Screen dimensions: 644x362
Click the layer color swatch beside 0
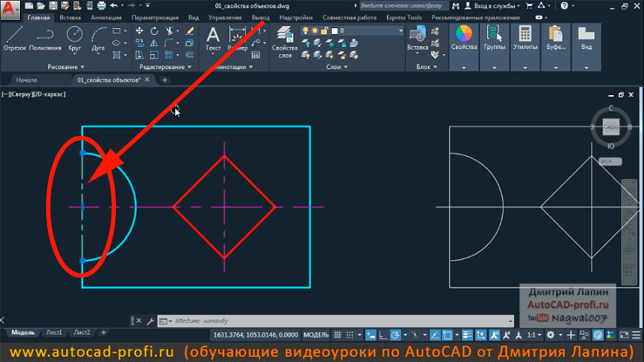coord(335,31)
